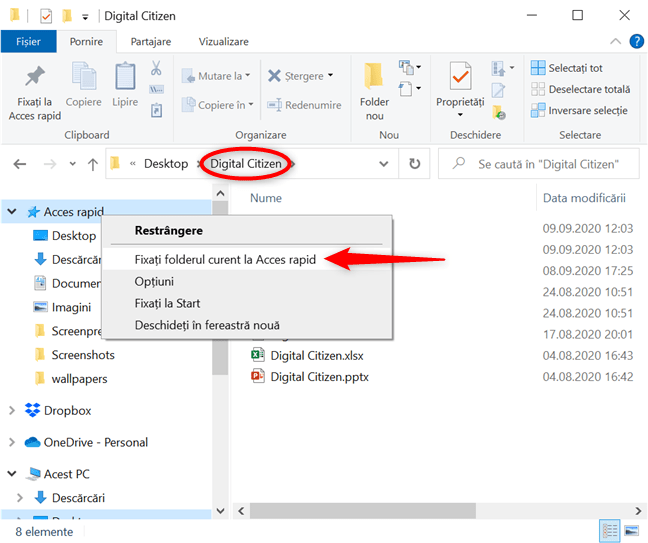648x543 pixels.
Task: Open the address bar history dropdown
Action: (384, 164)
